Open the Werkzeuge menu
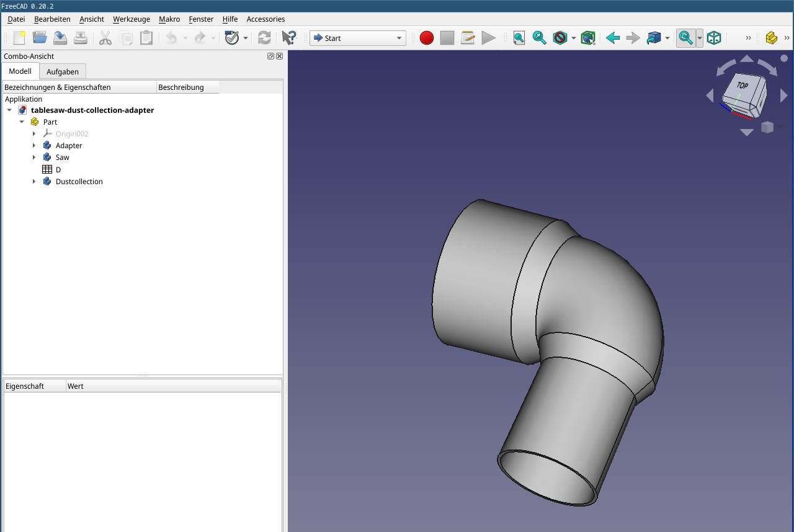This screenshot has width=794, height=532. 132,19
